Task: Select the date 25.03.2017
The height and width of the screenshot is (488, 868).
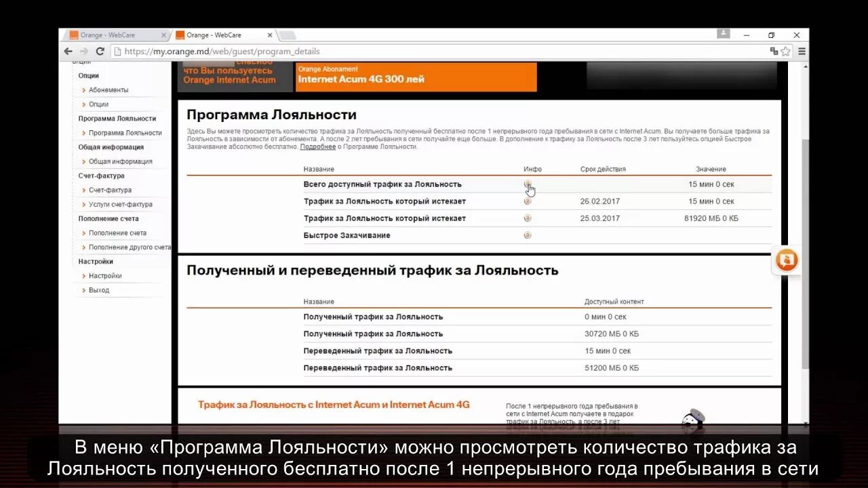Action: 600,218
